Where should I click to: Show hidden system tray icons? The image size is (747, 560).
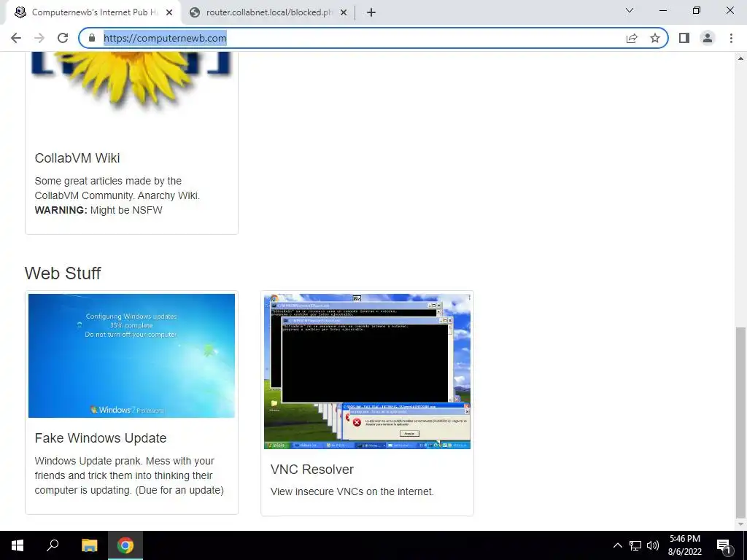(617, 545)
